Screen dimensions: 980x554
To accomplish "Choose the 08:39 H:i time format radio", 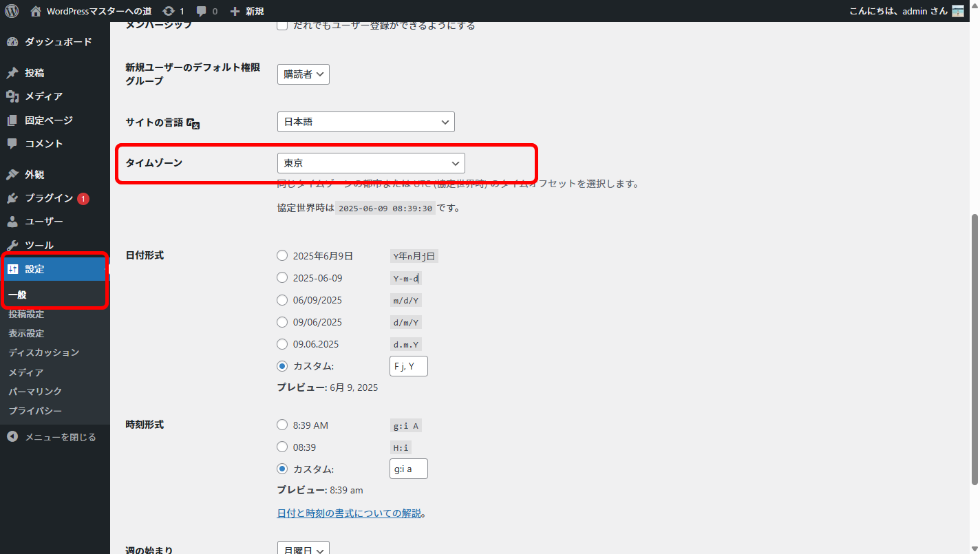I will pos(282,447).
